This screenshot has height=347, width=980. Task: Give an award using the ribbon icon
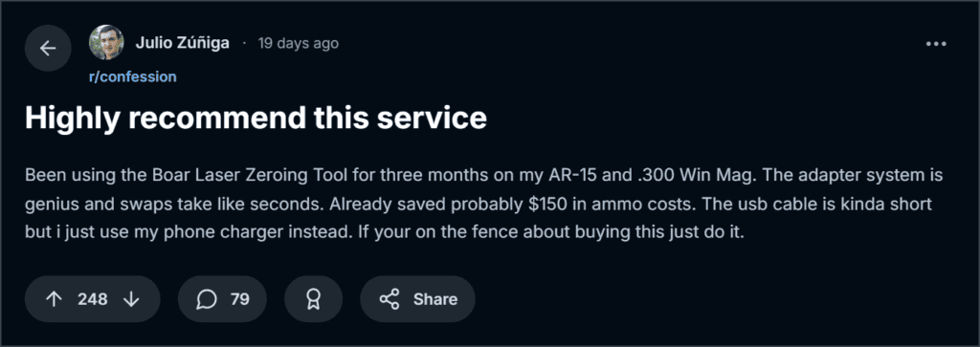pyautogui.click(x=313, y=299)
